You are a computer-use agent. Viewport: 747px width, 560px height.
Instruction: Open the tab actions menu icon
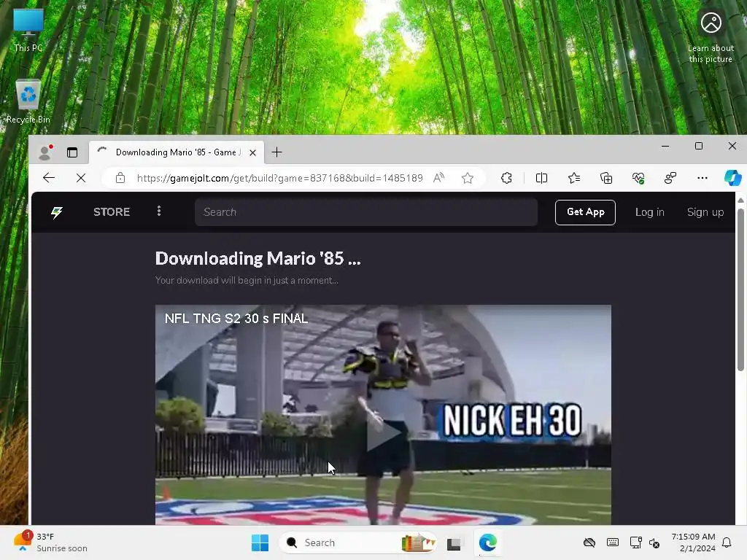coord(72,152)
